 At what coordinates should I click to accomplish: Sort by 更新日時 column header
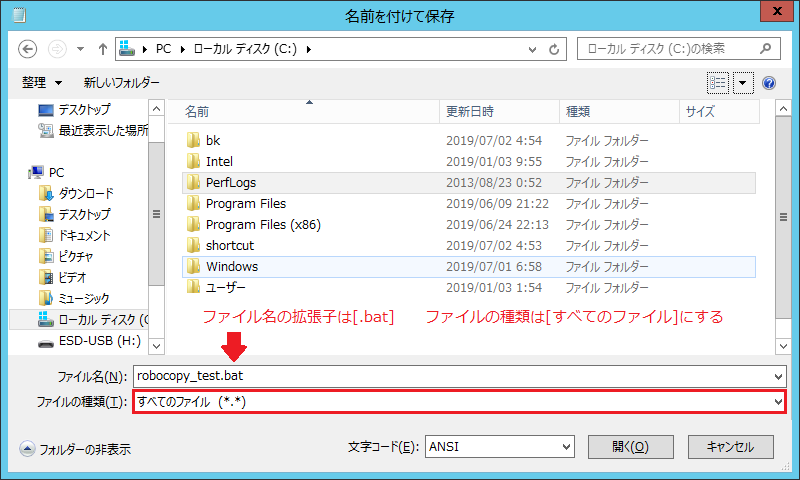tap(499, 112)
